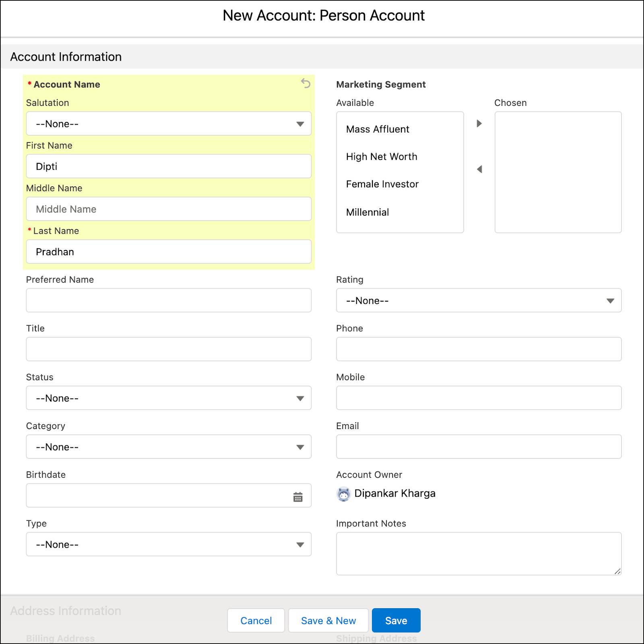The height and width of the screenshot is (644, 644).
Task: Click inside the Important Notes text area
Action: [x=478, y=553]
